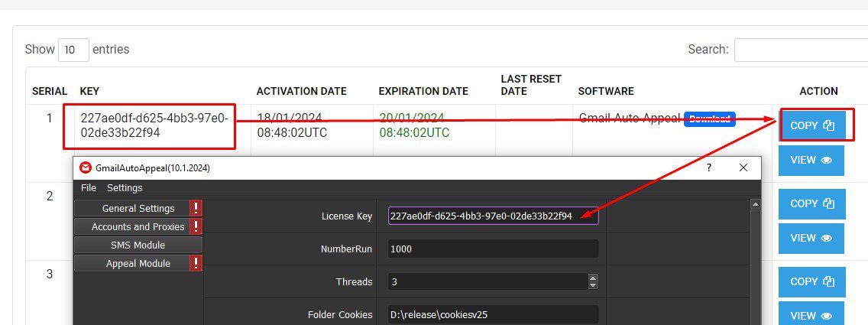Image resolution: width=868 pixels, height=325 pixels.
Task: Decrease Threads with the down stepper arrow
Action: 593,285
